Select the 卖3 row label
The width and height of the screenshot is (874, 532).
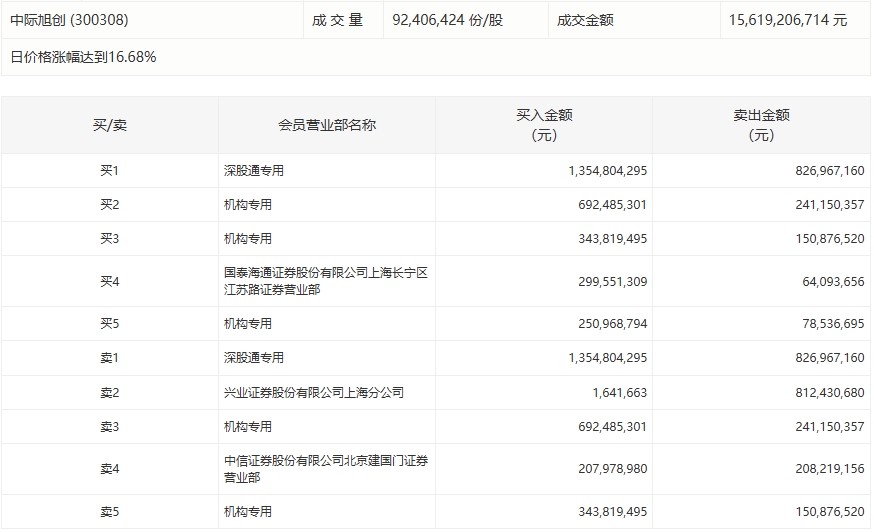pyautogui.click(x=110, y=427)
